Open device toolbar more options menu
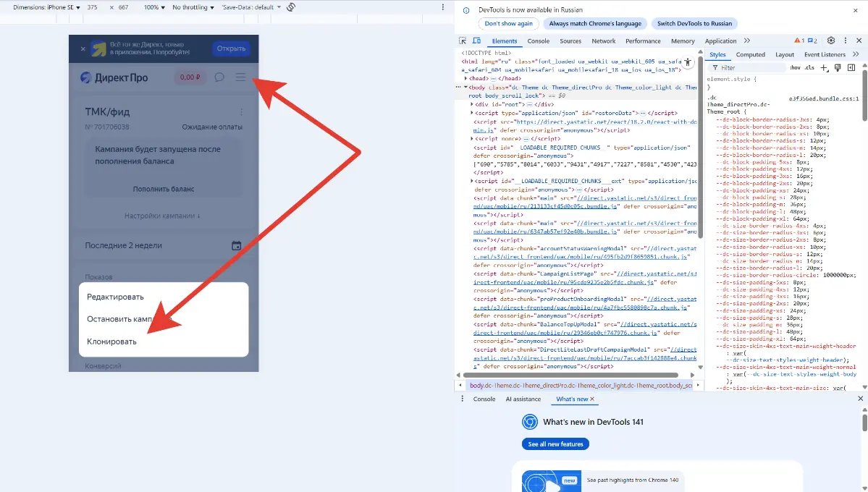 [443, 7]
